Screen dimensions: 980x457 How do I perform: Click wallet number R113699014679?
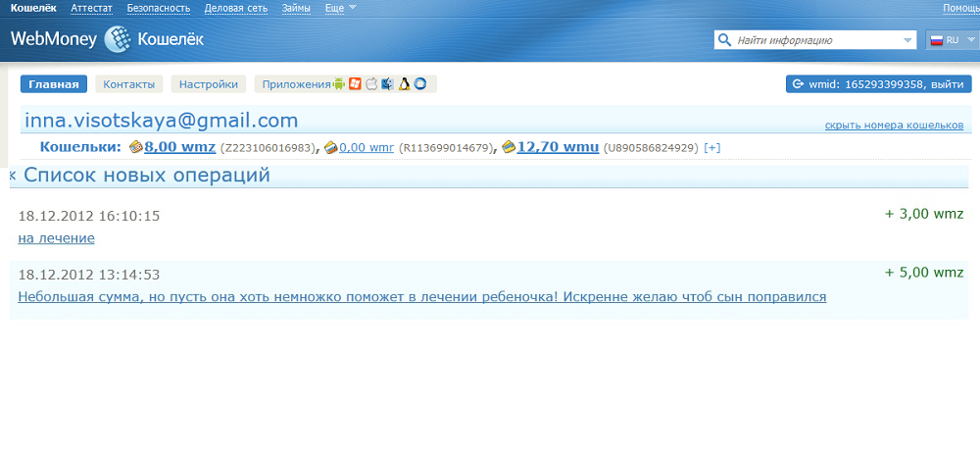coord(444,148)
